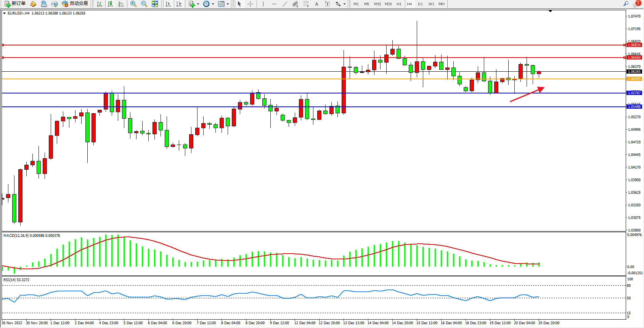This screenshot has height=328, width=644.
Task: Open the indicators list dropdown arrow
Action: point(198,4)
